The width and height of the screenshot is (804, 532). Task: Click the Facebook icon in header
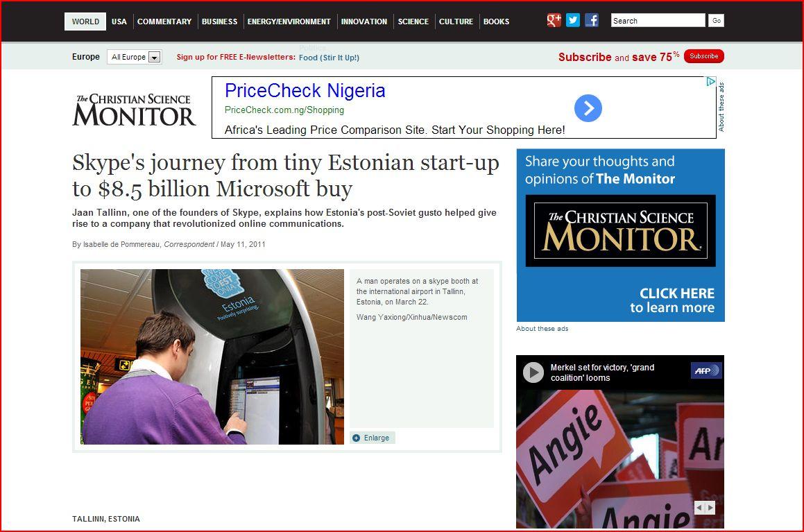click(x=592, y=21)
